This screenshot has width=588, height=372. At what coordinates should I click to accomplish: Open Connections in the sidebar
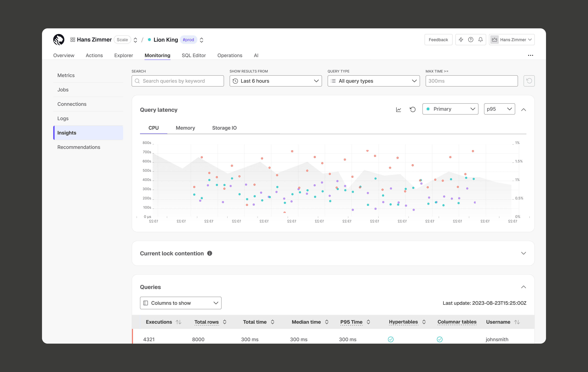[88, 104]
